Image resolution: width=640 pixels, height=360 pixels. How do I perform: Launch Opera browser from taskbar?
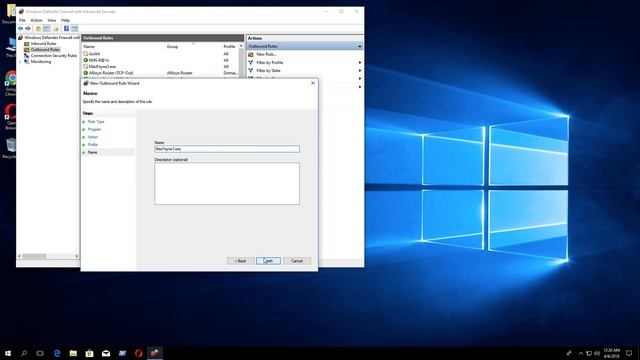tap(138, 353)
